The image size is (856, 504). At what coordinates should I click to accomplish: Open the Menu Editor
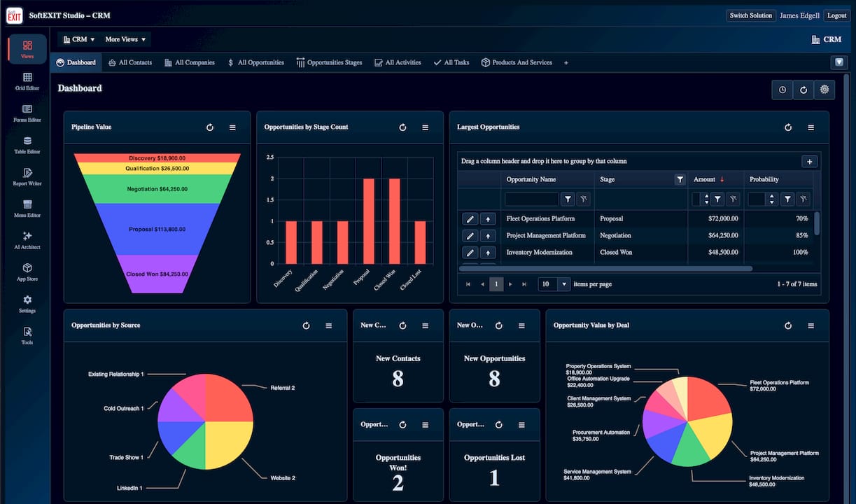point(27,209)
